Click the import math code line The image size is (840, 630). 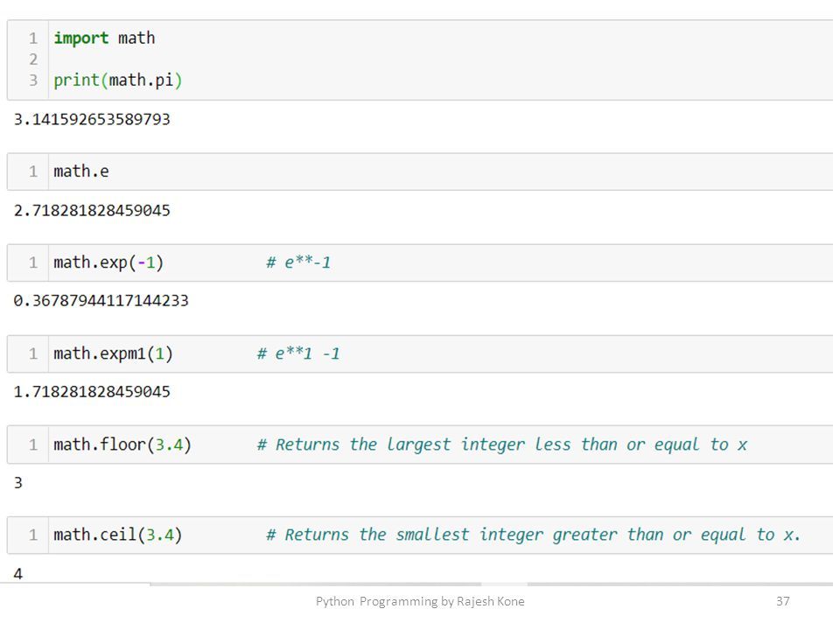click(x=104, y=38)
